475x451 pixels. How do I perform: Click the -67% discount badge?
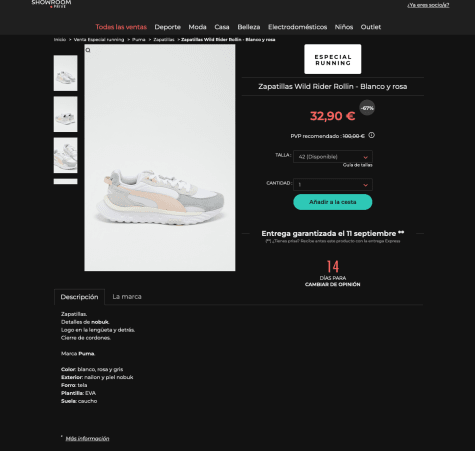(x=367, y=108)
